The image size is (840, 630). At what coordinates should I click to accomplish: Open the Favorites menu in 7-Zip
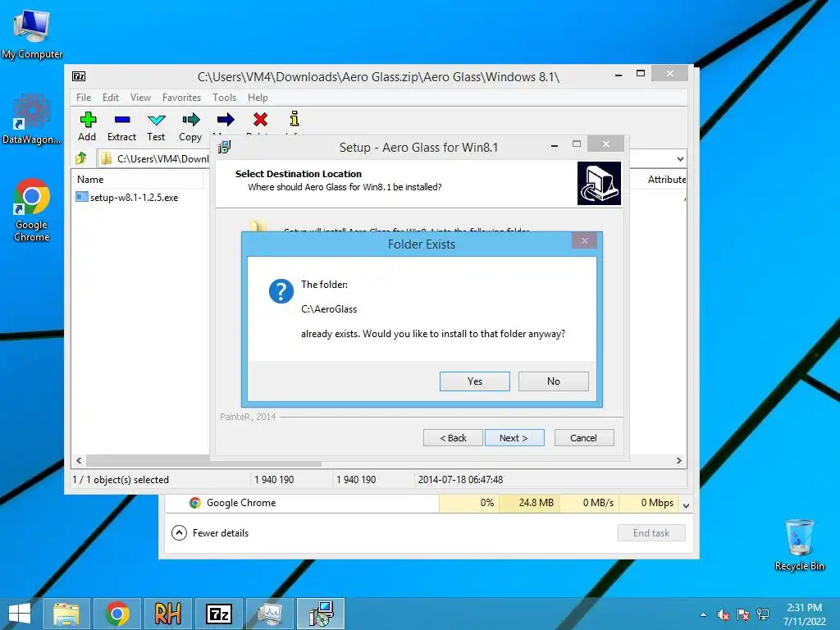181,98
